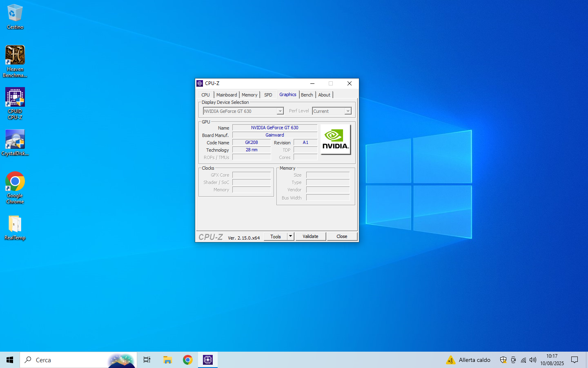This screenshot has height=368, width=588.
Task: Open the Windows Start menu
Action: coord(10,360)
